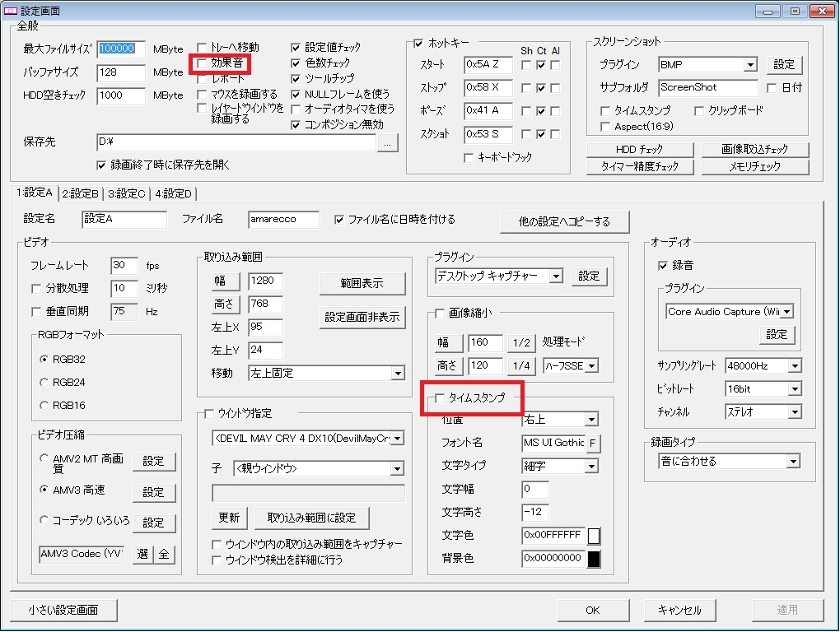Click the 他の設定へコピーする button
The image size is (840, 632).
pos(565,221)
